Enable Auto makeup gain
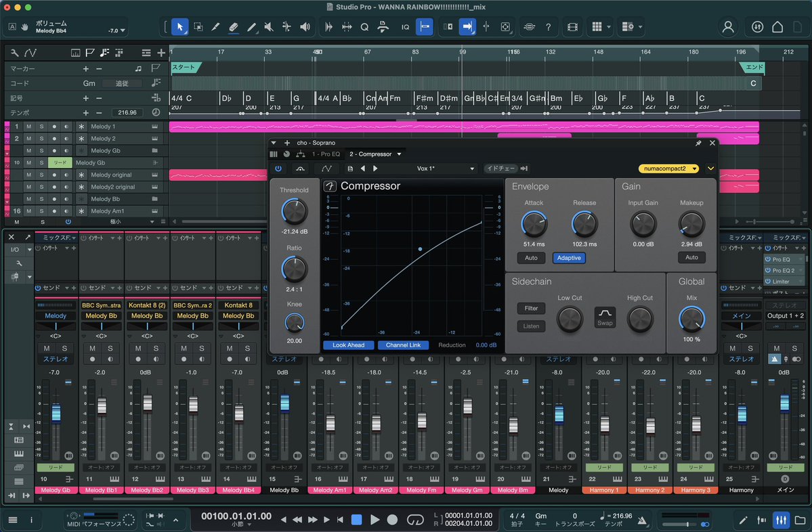This screenshot has width=812, height=532. pos(691,257)
